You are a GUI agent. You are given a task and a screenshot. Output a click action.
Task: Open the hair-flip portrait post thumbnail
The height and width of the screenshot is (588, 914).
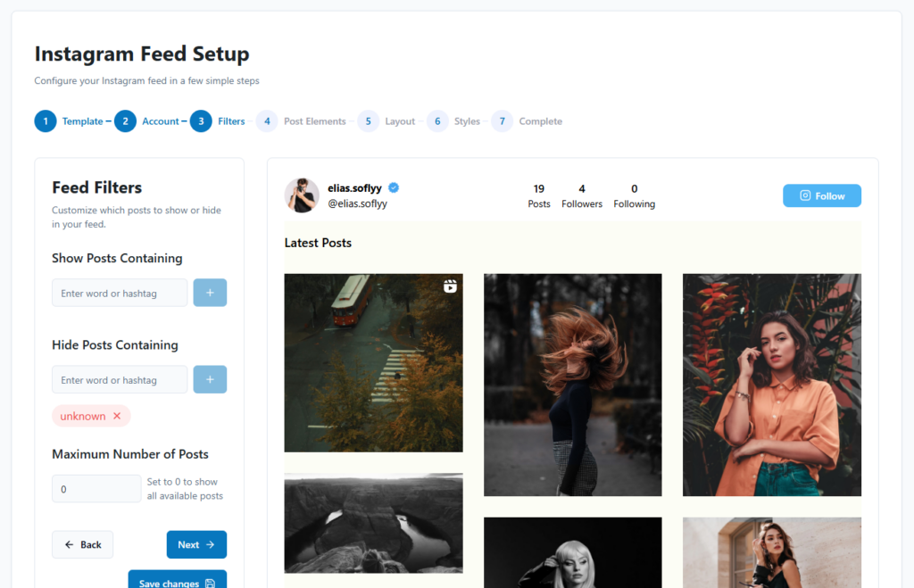click(572, 385)
